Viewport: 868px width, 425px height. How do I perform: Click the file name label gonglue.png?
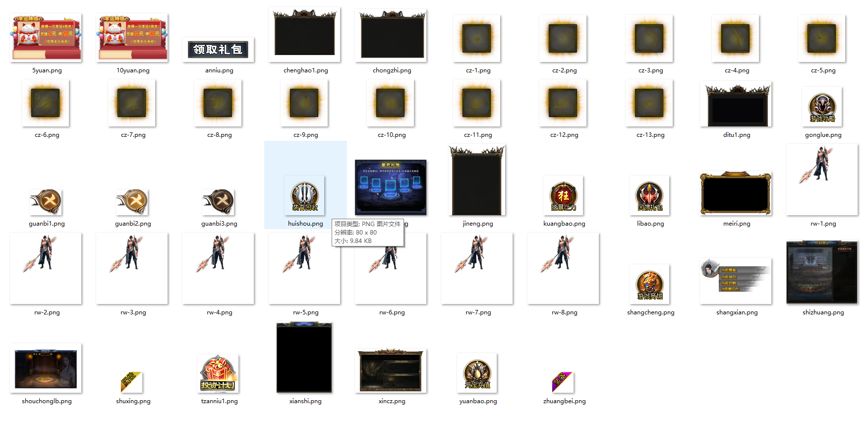823,135
